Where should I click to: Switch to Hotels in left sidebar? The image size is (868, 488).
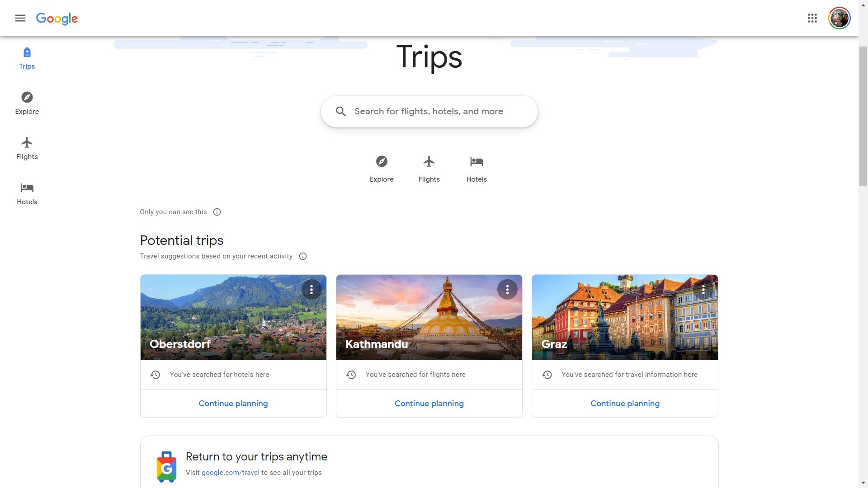(27, 193)
